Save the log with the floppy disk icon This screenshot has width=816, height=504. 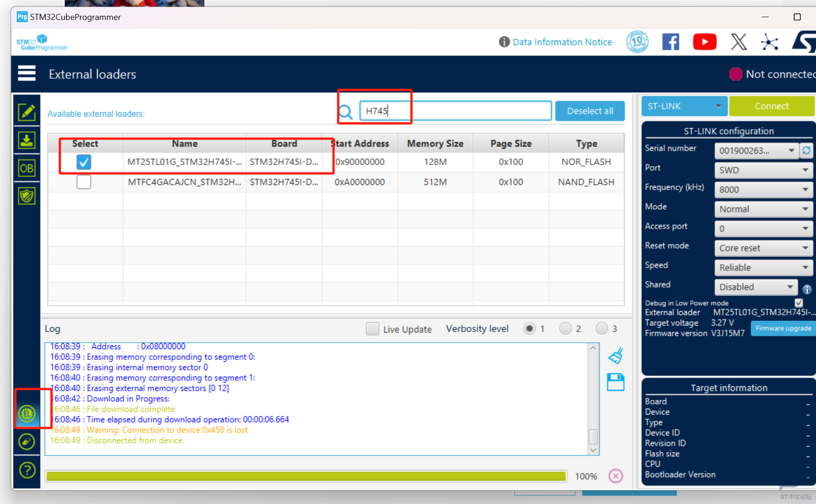(616, 382)
